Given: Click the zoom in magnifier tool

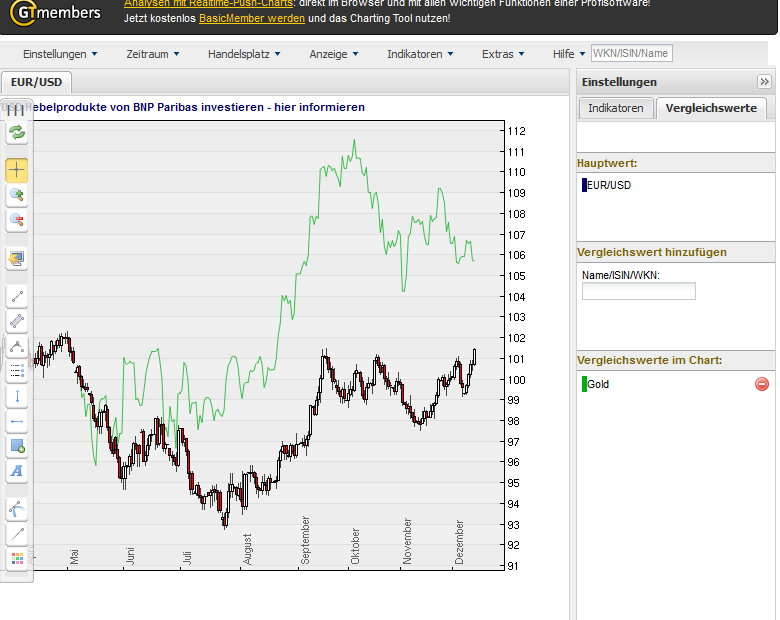Looking at the screenshot, I should [16, 195].
